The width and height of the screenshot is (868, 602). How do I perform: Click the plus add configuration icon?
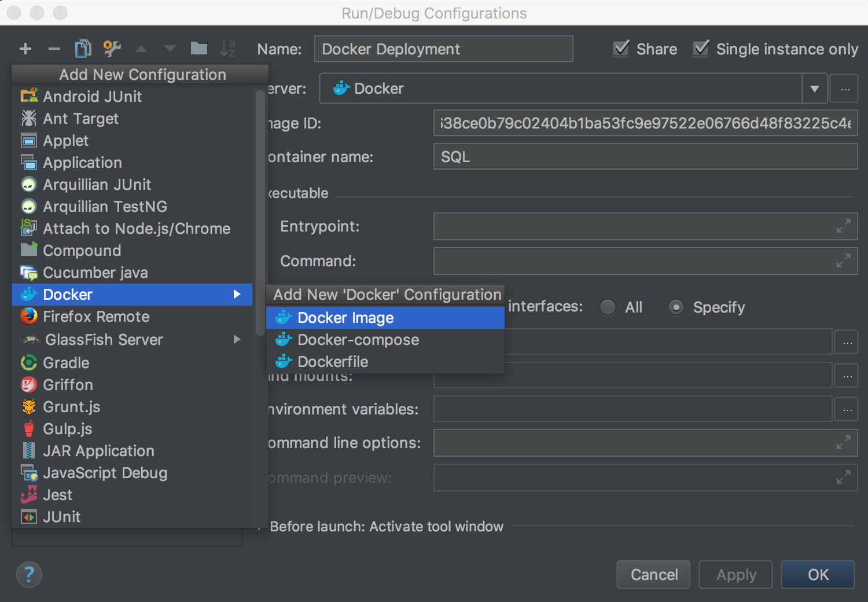coord(25,49)
